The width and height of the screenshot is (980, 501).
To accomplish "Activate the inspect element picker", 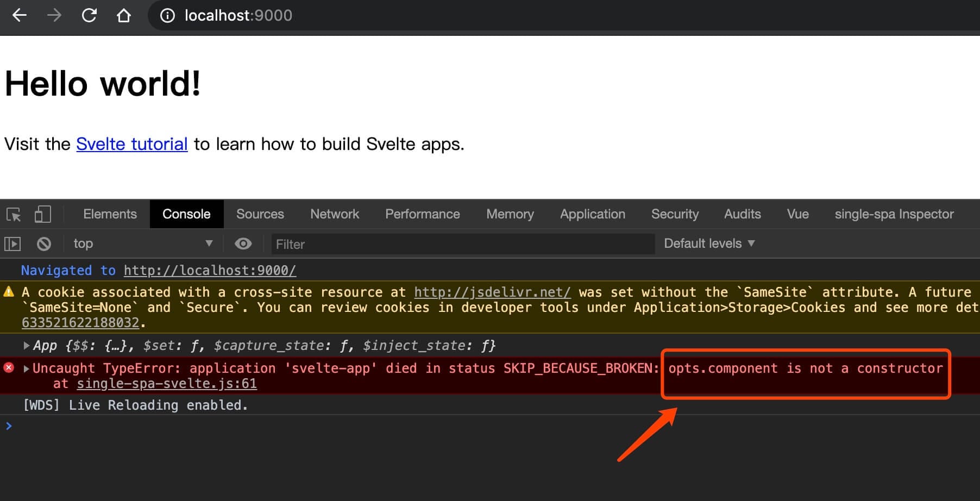I will pyautogui.click(x=14, y=215).
